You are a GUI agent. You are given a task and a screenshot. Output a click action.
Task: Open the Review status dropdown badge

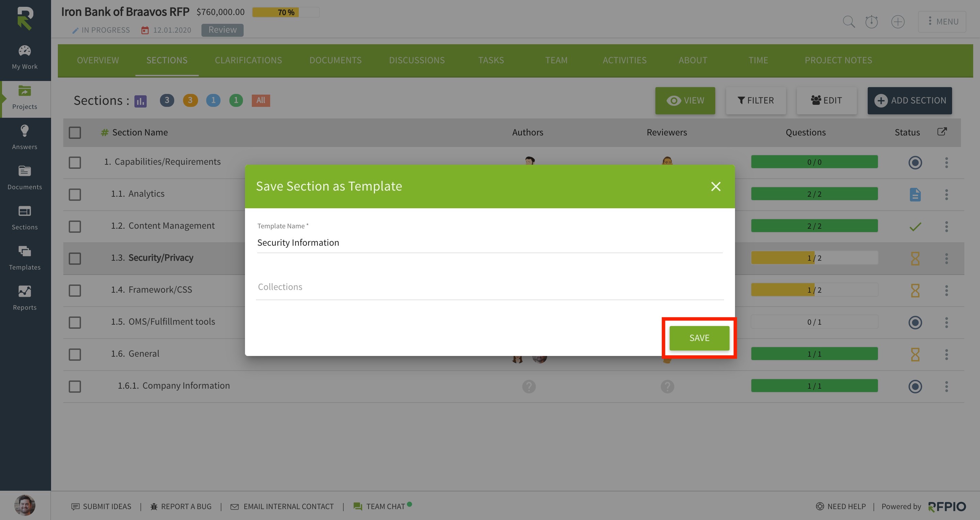click(x=222, y=30)
